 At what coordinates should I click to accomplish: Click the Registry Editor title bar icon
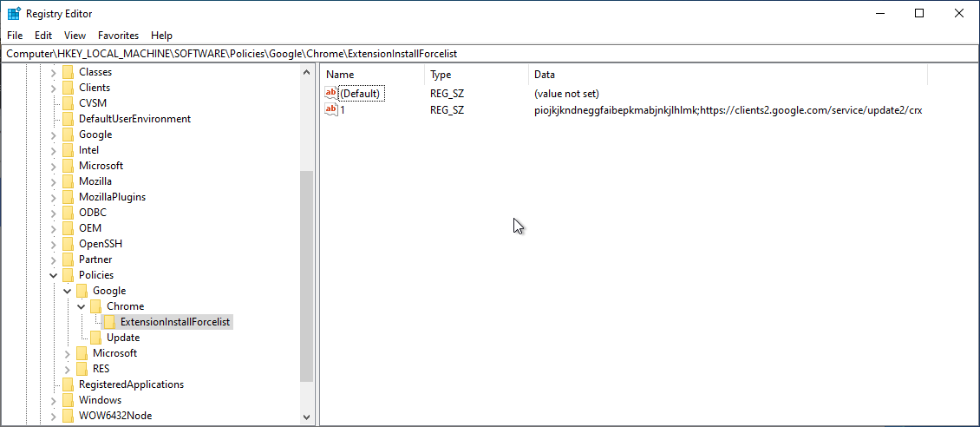[14, 14]
